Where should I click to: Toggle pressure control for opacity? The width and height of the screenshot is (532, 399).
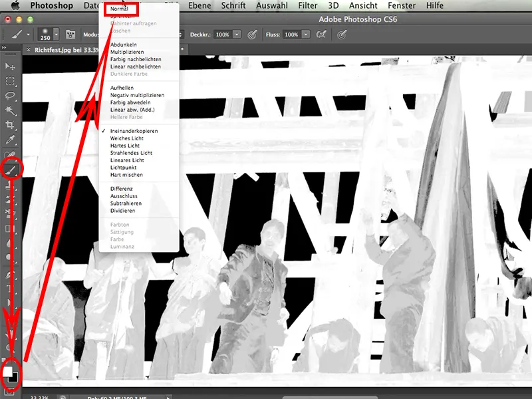coord(252,35)
